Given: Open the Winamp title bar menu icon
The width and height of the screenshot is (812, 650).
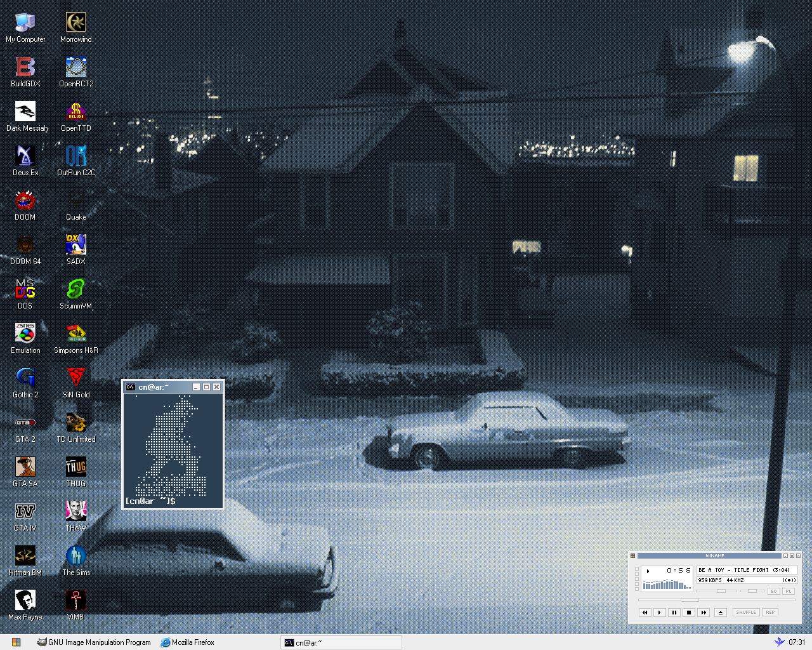Looking at the screenshot, I should (x=632, y=556).
